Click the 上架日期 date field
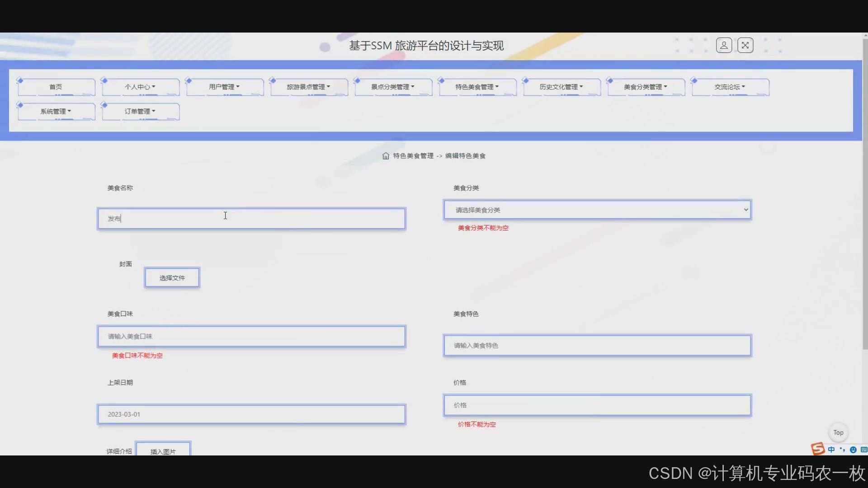The image size is (868, 488). 251,414
